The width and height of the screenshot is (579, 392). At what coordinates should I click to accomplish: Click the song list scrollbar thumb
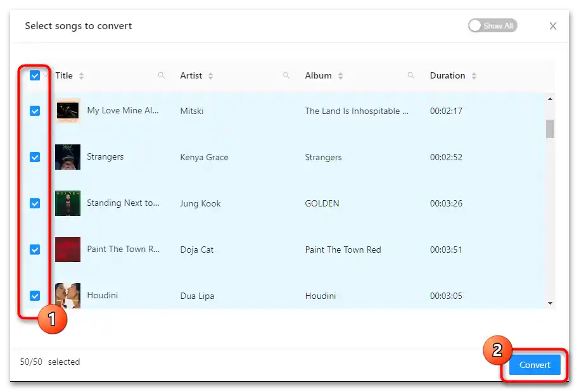[550, 129]
